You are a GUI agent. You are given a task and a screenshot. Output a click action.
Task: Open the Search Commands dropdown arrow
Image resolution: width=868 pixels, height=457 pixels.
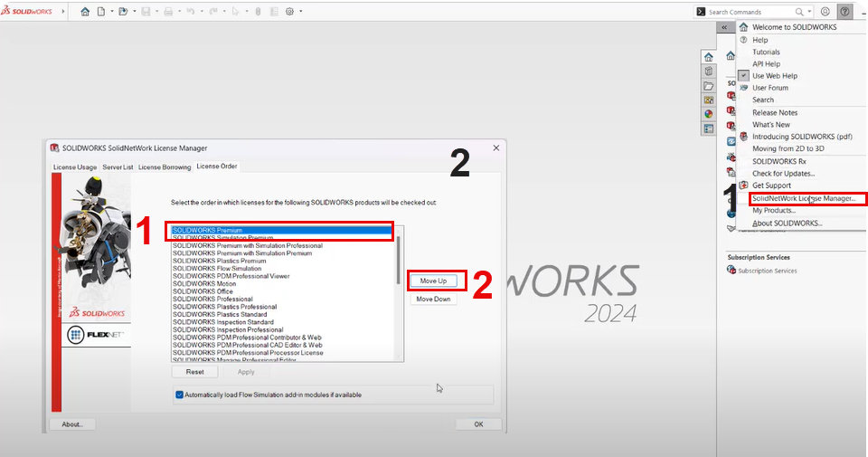point(809,12)
